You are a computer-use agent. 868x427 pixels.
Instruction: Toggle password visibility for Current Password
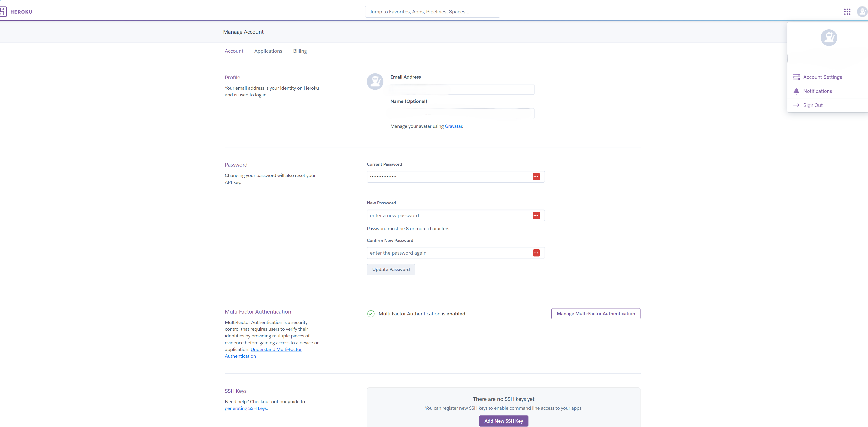[x=536, y=176]
